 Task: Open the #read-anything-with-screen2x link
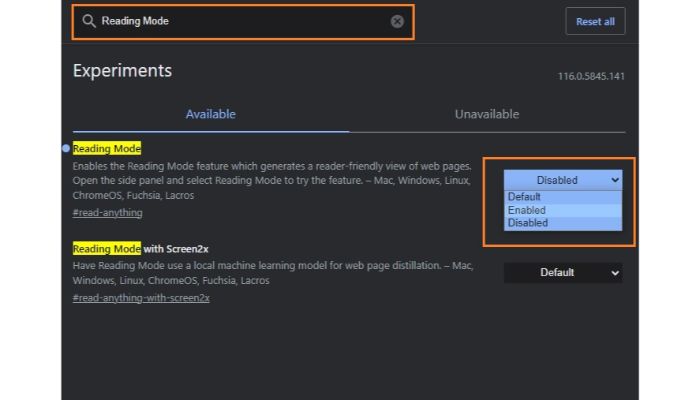point(141,298)
